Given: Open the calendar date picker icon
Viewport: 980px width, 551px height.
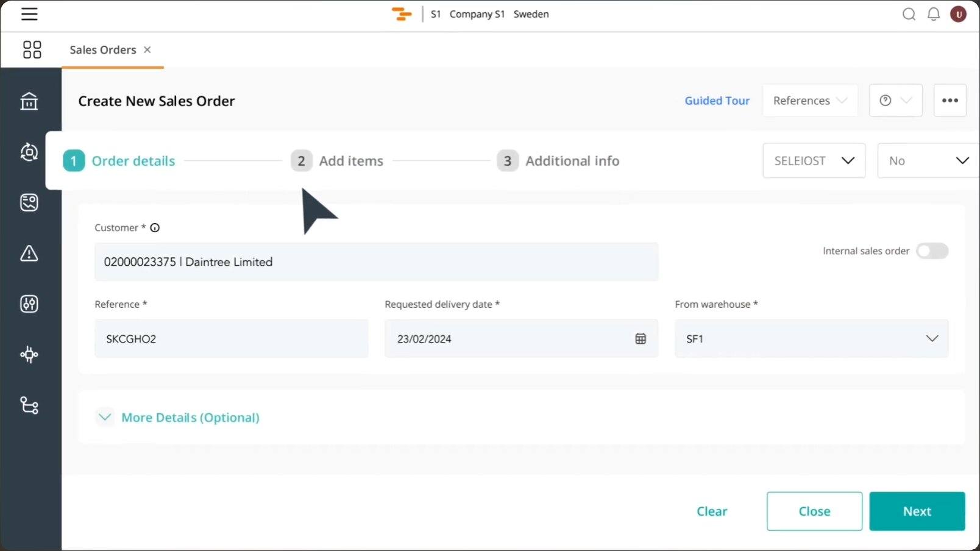Looking at the screenshot, I should point(641,339).
